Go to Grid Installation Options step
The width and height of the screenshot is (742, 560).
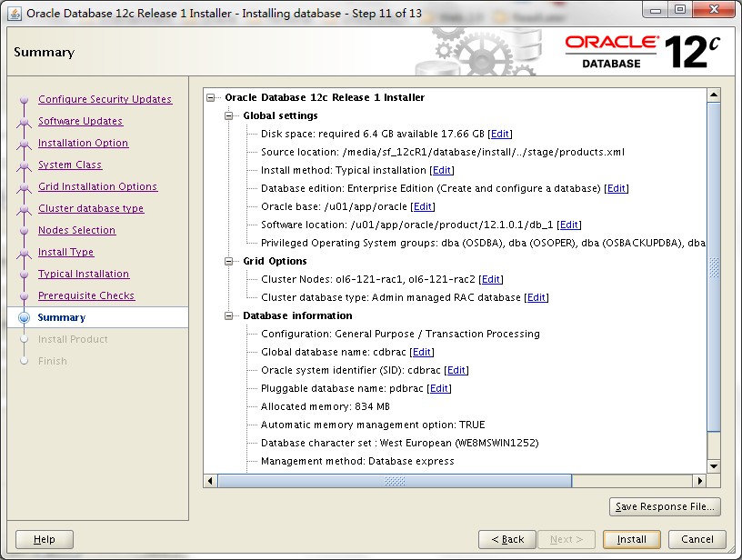click(97, 186)
